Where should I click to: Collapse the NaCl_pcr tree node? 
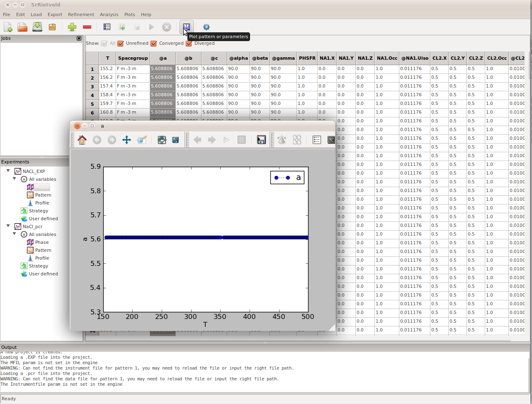[8, 226]
